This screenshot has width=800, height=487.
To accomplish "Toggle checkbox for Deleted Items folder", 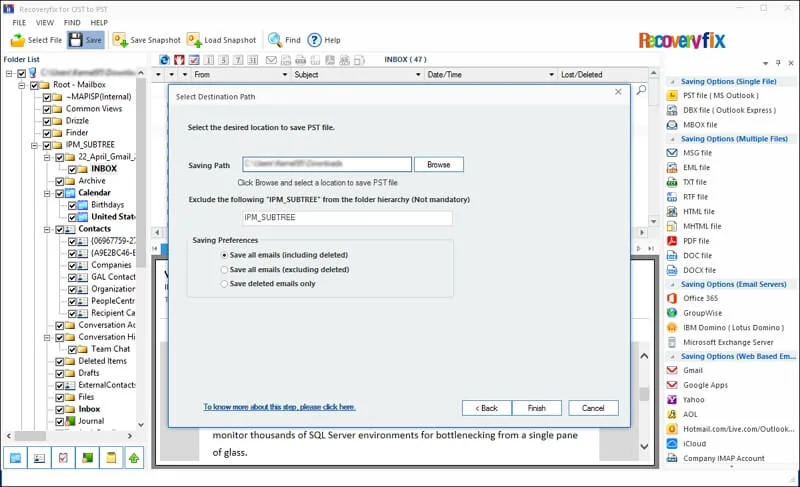I will tap(59, 362).
